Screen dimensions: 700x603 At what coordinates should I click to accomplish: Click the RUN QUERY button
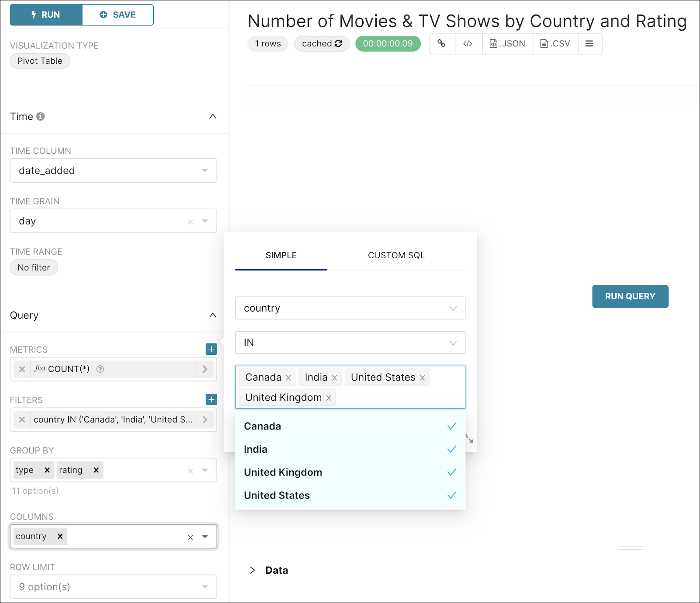click(630, 296)
